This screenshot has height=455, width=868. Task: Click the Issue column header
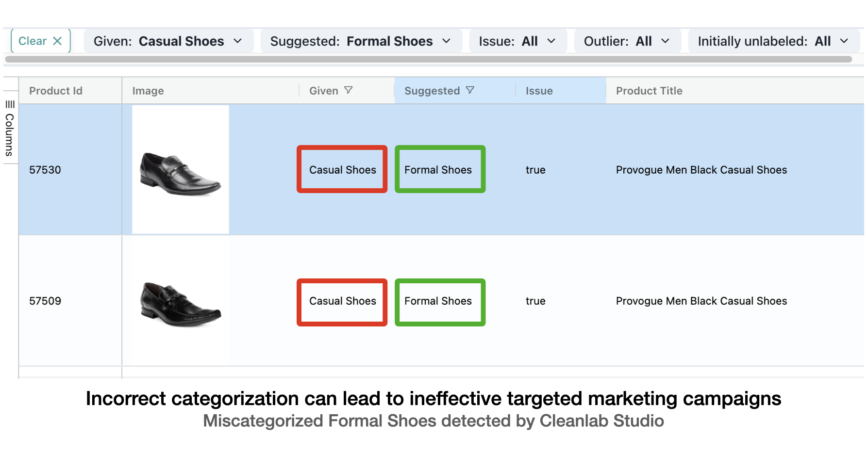(x=539, y=91)
